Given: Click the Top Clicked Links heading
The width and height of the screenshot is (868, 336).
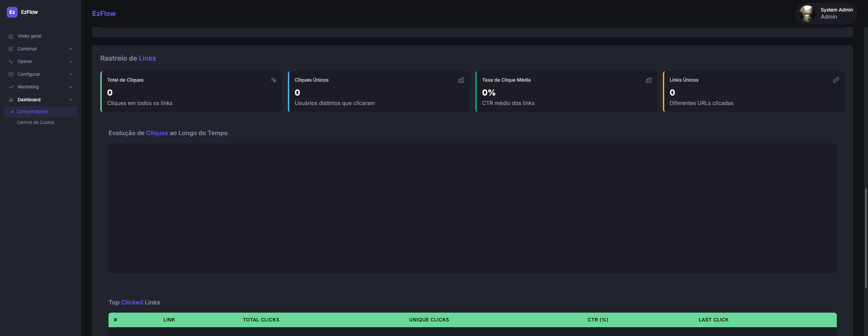Looking at the screenshot, I should pos(134,302).
